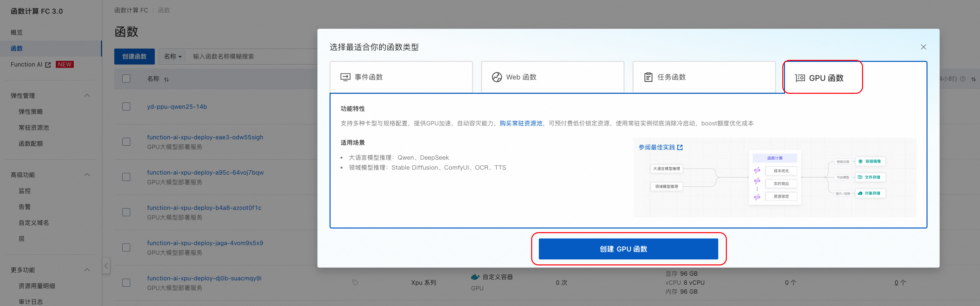The height and width of the screenshot is (306, 980).
Task: Click the 创建函数 button
Action: 134,57
